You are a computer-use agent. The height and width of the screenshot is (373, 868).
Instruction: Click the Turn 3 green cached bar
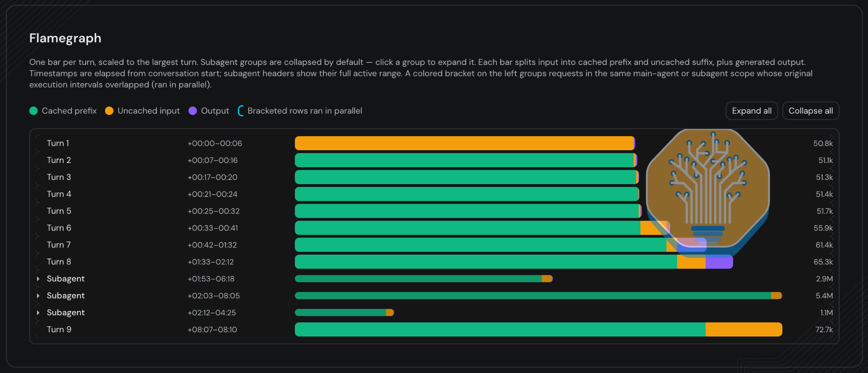click(x=465, y=177)
